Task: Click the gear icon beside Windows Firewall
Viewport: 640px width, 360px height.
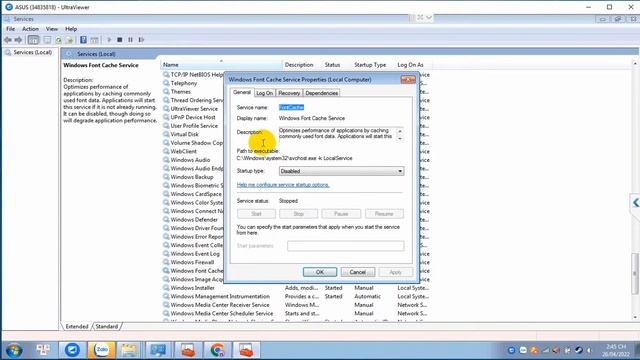Action: tap(166, 262)
